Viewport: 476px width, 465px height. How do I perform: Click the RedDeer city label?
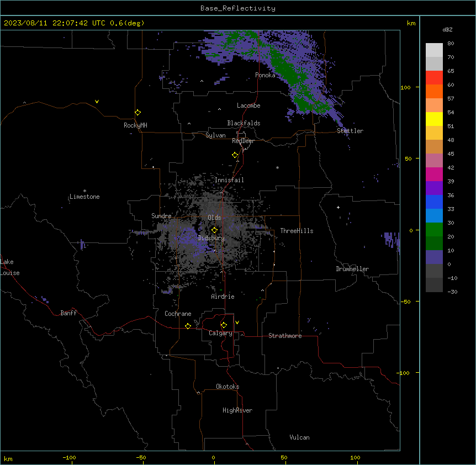pyautogui.click(x=243, y=141)
